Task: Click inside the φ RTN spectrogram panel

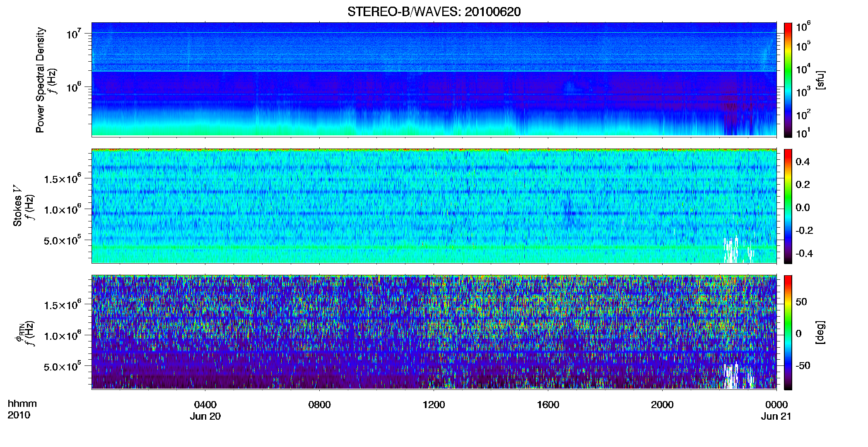Action: pyautogui.click(x=434, y=332)
